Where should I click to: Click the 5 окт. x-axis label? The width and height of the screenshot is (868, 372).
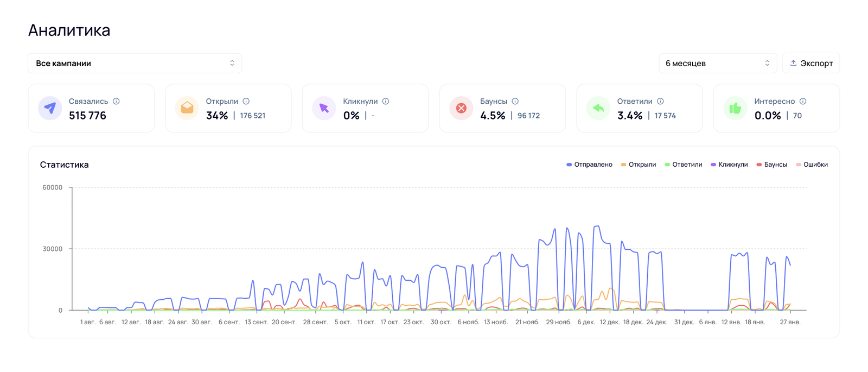click(x=343, y=322)
